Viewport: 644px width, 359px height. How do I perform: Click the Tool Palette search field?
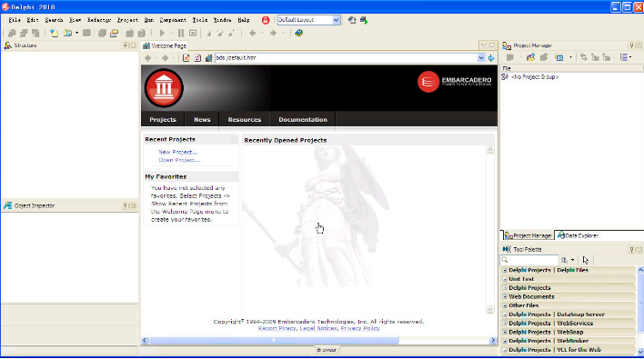coord(529,260)
